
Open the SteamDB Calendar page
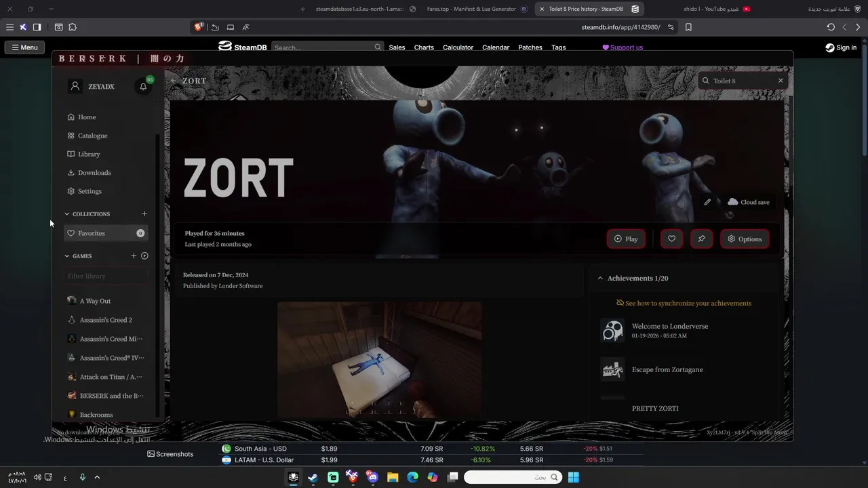point(496,47)
